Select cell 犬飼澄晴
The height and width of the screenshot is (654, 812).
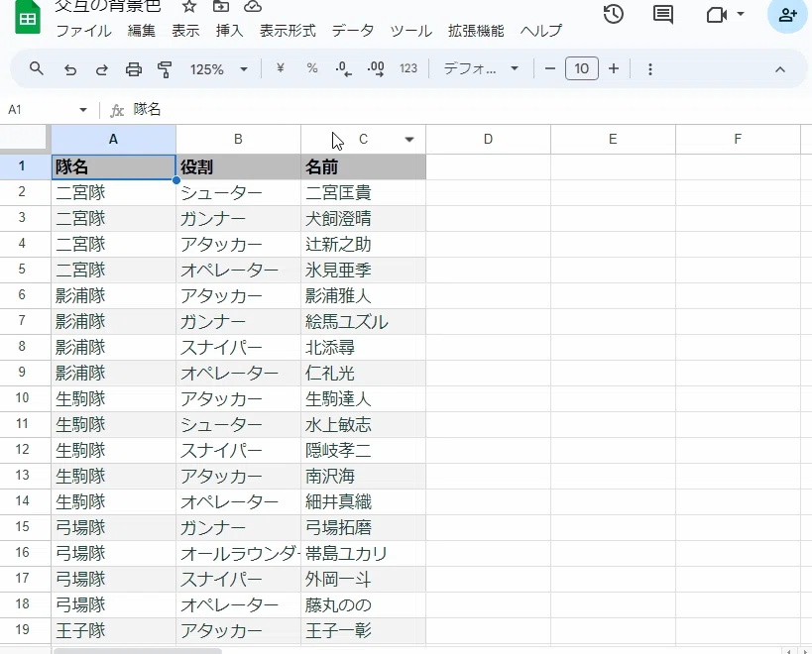[x=363, y=218]
